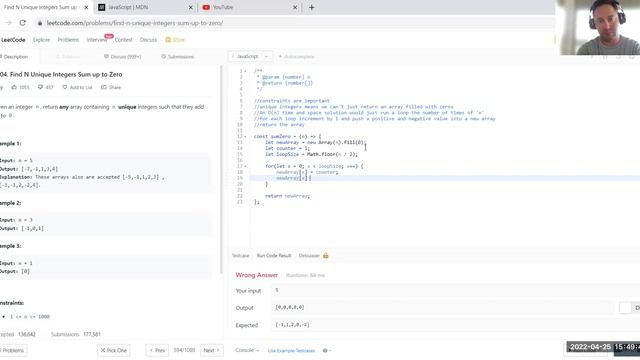Collapse the comment block at line 1

point(245,71)
